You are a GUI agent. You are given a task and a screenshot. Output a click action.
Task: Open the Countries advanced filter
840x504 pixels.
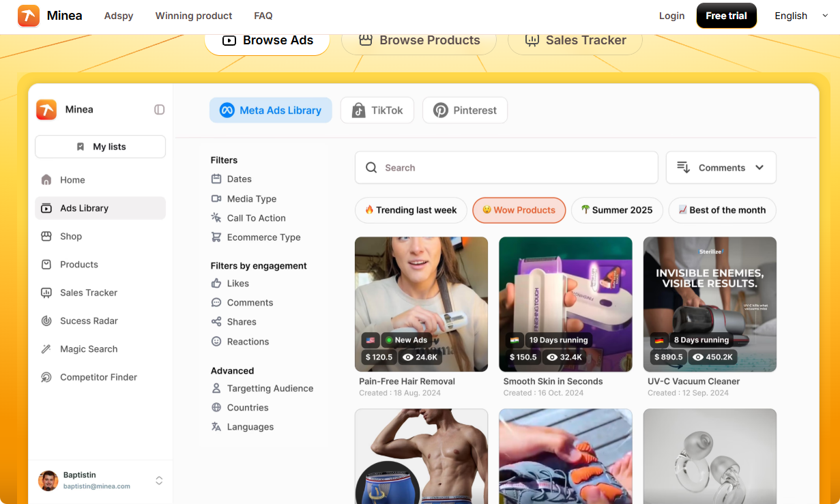(x=247, y=408)
